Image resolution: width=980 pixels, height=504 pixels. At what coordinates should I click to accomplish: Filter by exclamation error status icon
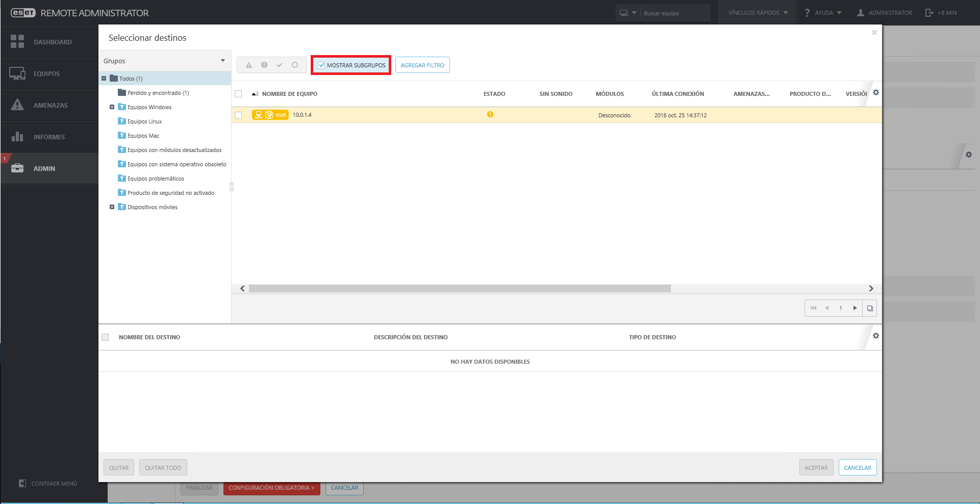tap(264, 65)
